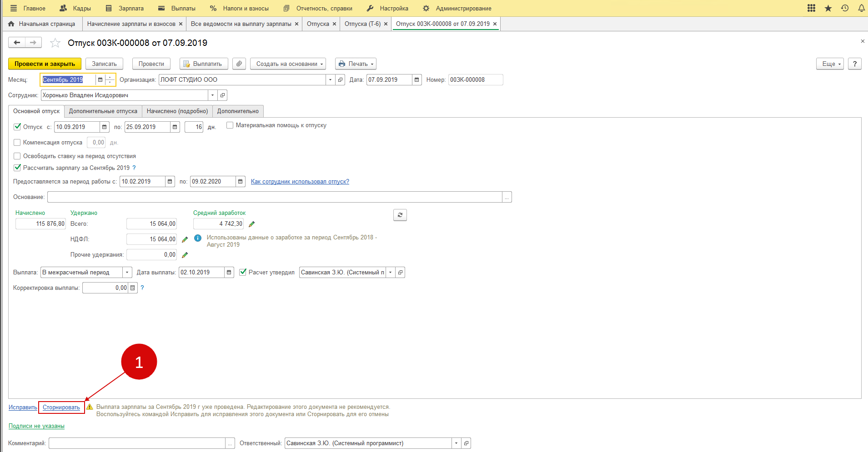Open the Favorites star in top bar
Image resolution: width=868 pixels, height=452 pixels.
point(828,8)
